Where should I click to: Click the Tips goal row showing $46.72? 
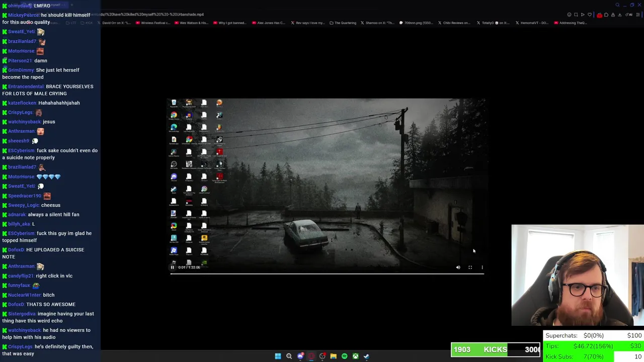point(594,346)
